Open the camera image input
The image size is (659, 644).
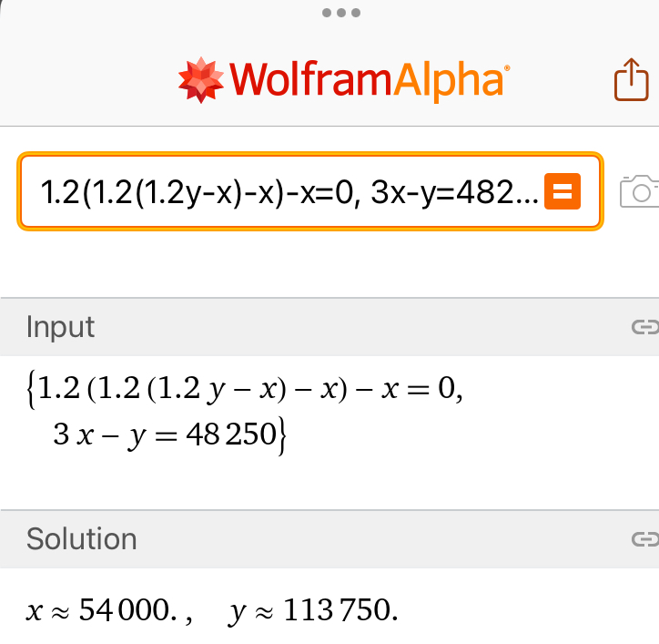point(639,191)
